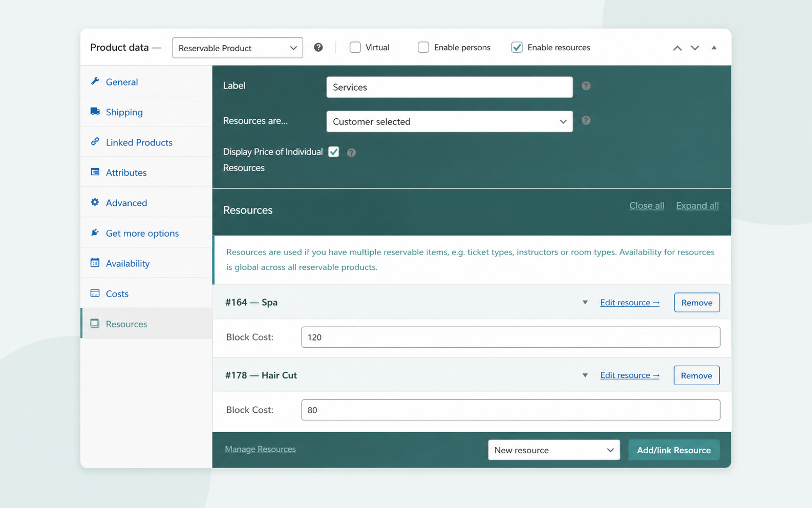Collapse the #164 Spa resource row
812x508 pixels.
tap(585, 303)
